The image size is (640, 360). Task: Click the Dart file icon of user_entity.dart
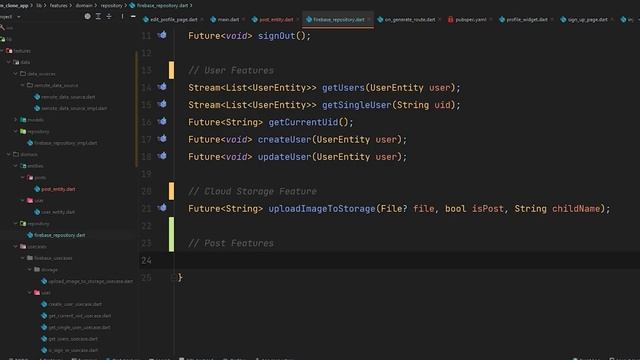37,212
